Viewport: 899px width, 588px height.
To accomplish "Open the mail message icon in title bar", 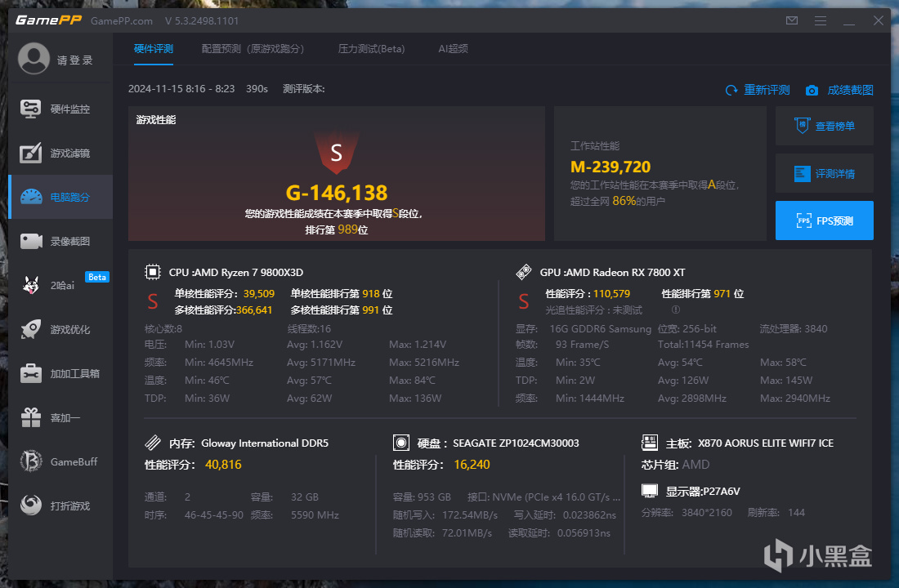I will click(792, 20).
